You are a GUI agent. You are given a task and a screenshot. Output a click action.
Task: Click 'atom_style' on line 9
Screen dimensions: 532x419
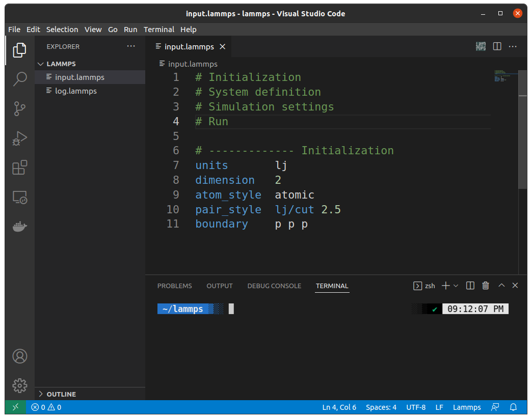point(228,195)
